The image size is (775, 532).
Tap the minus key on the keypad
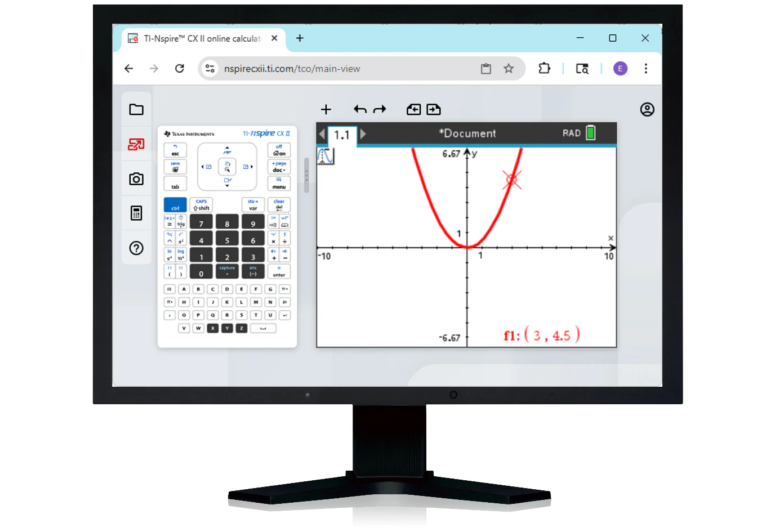[285, 255]
